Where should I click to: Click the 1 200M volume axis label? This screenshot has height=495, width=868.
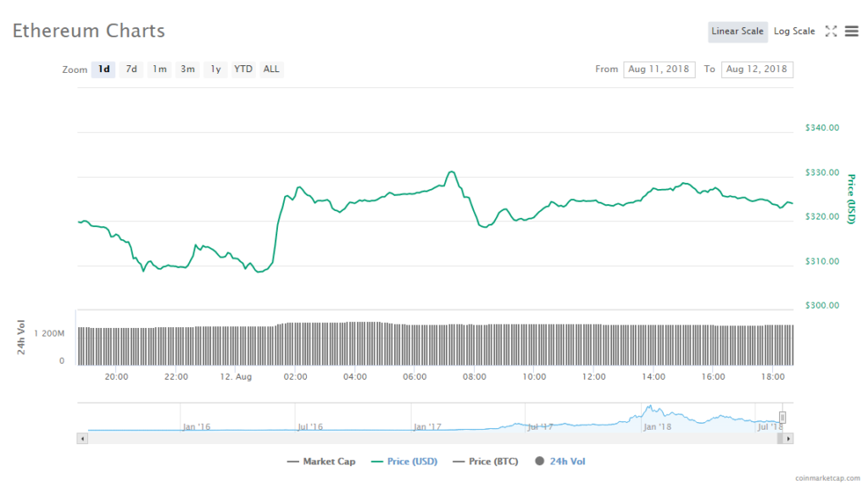pyautogui.click(x=49, y=333)
